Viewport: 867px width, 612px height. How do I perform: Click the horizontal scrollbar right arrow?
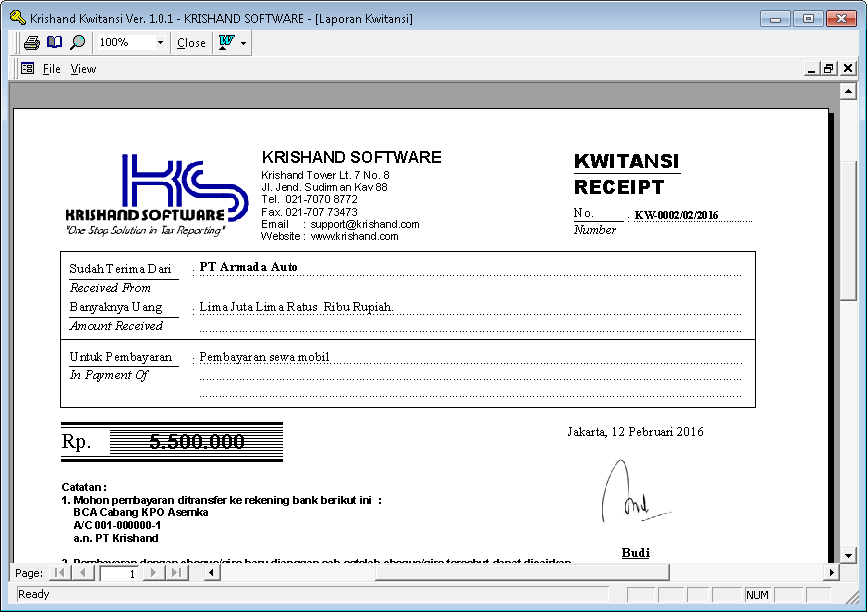(831, 573)
